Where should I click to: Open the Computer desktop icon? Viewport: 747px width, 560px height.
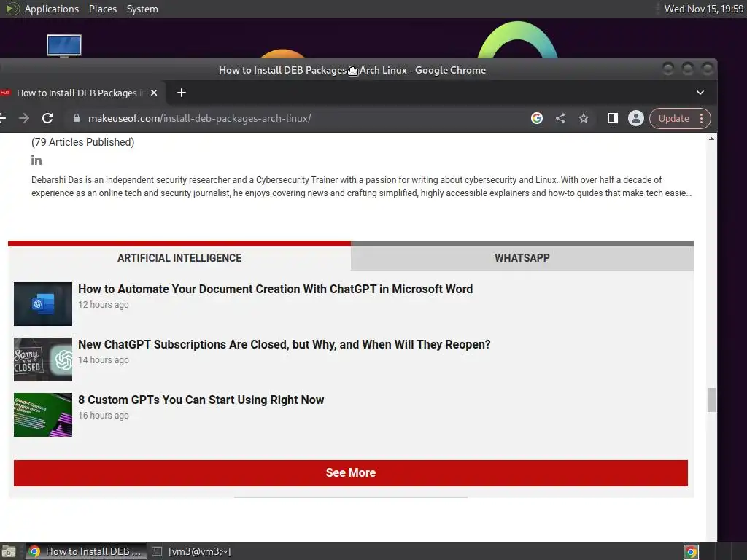pyautogui.click(x=64, y=46)
